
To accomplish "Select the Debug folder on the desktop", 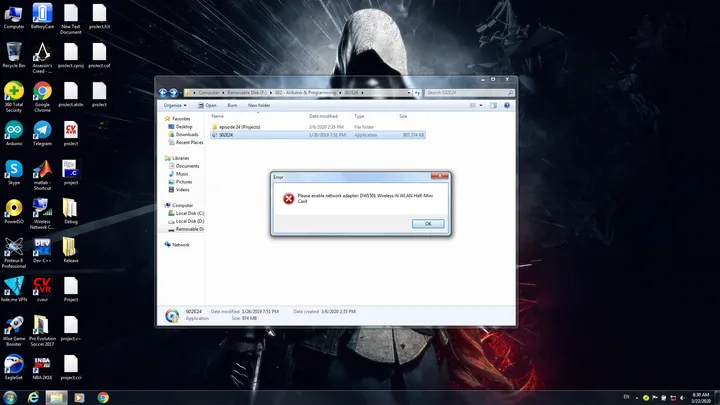I will (71, 211).
